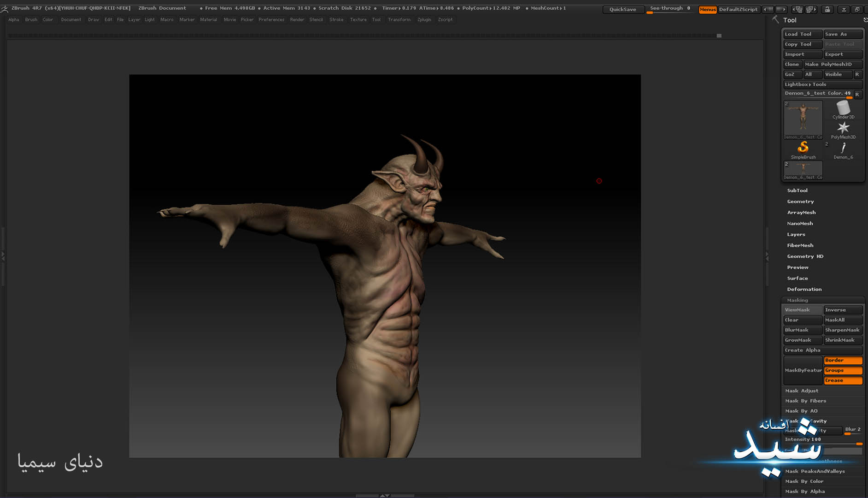The width and height of the screenshot is (868, 498).
Task: Open the Brush menu
Action: point(31,20)
